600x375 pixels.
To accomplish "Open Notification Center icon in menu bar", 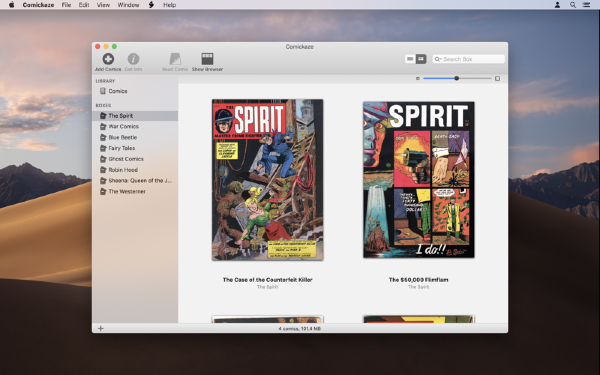I will (586, 5).
